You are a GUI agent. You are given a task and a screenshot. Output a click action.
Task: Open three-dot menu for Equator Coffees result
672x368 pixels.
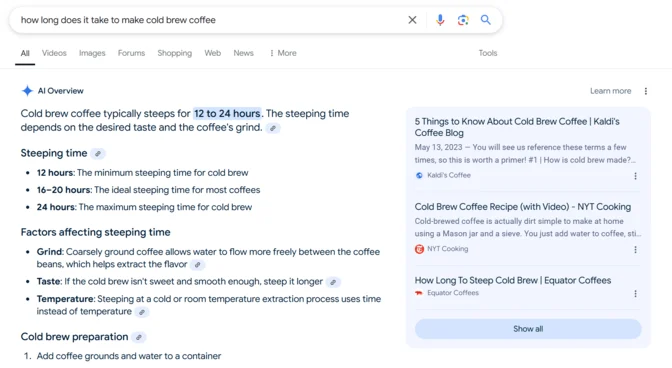tap(636, 293)
